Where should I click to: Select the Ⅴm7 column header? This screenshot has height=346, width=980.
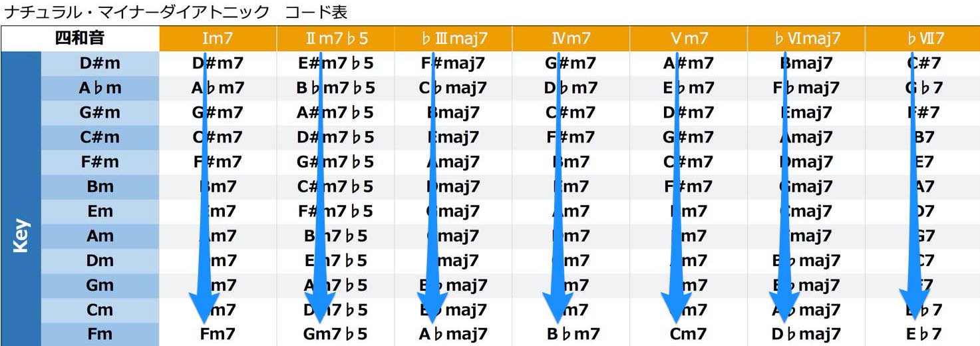pyautogui.click(x=689, y=39)
